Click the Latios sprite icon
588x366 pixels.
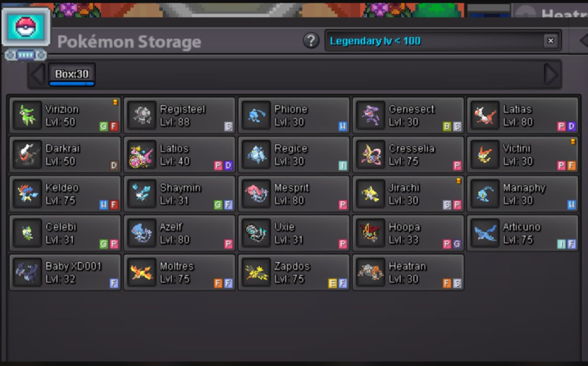click(x=142, y=155)
